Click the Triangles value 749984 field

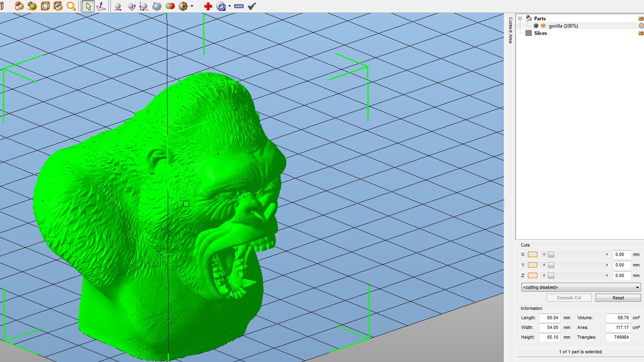coord(618,337)
